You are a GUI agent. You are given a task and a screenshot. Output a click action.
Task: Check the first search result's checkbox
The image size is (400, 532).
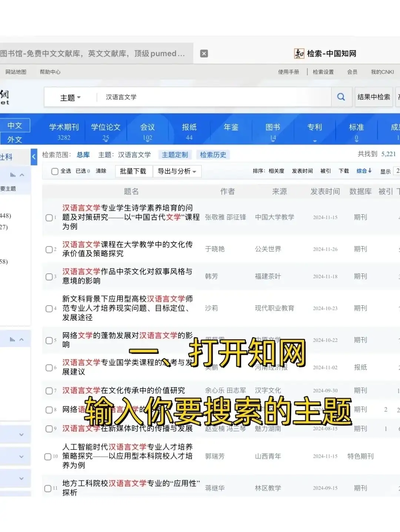click(x=49, y=218)
